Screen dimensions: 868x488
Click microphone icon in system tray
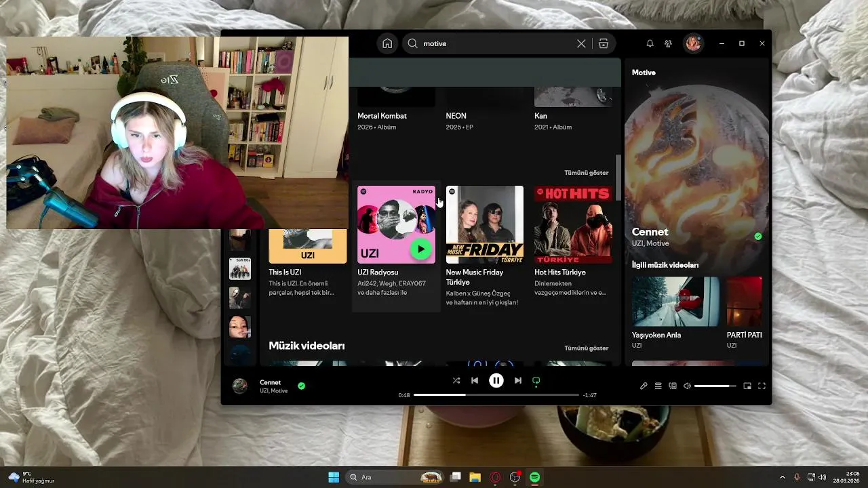point(797,477)
